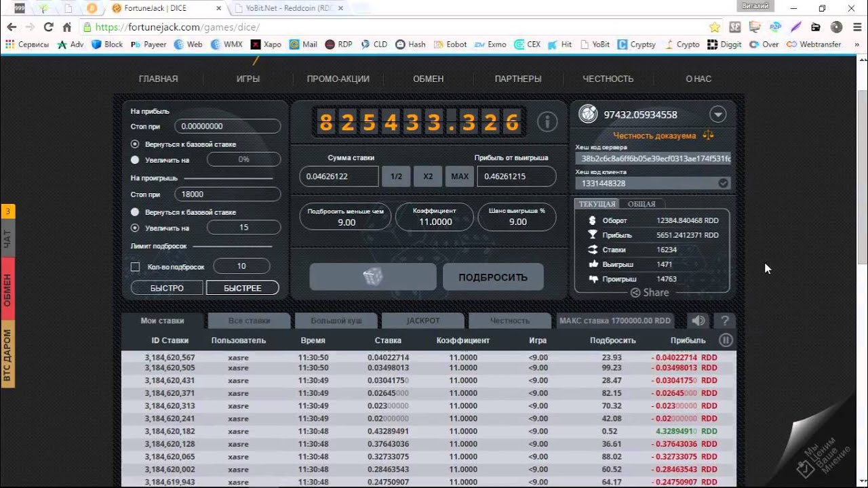Open the Xapo bookmark
This screenshot has height=488, width=868.
pos(266,44)
